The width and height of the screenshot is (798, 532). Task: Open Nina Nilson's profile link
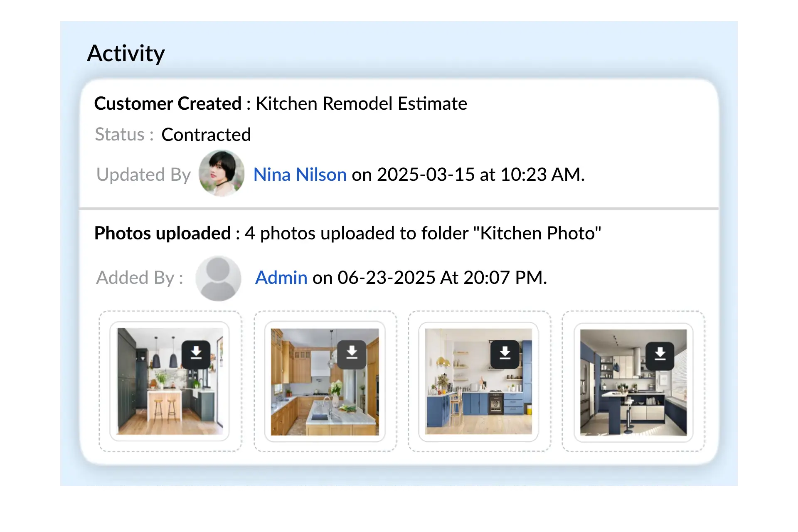point(300,175)
